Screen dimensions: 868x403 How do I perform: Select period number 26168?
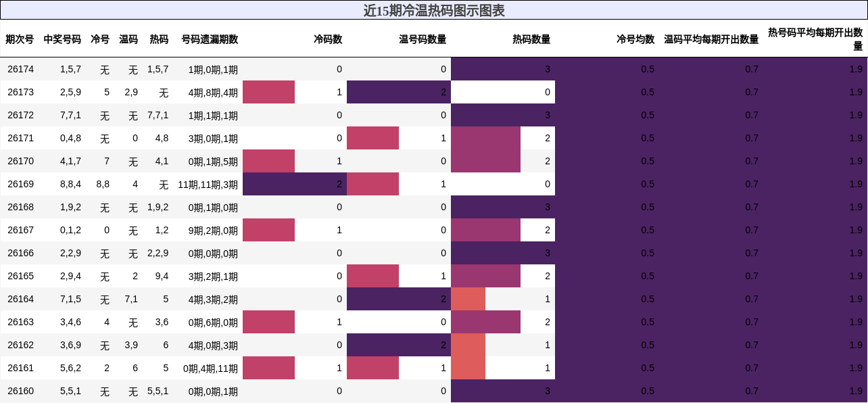click(x=20, y=207)
